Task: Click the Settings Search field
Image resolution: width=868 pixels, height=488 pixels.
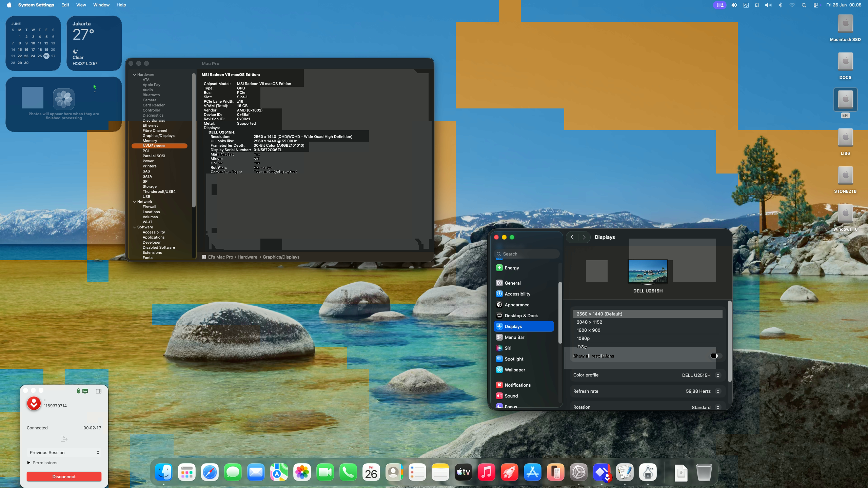Action: tap(527, 254)
